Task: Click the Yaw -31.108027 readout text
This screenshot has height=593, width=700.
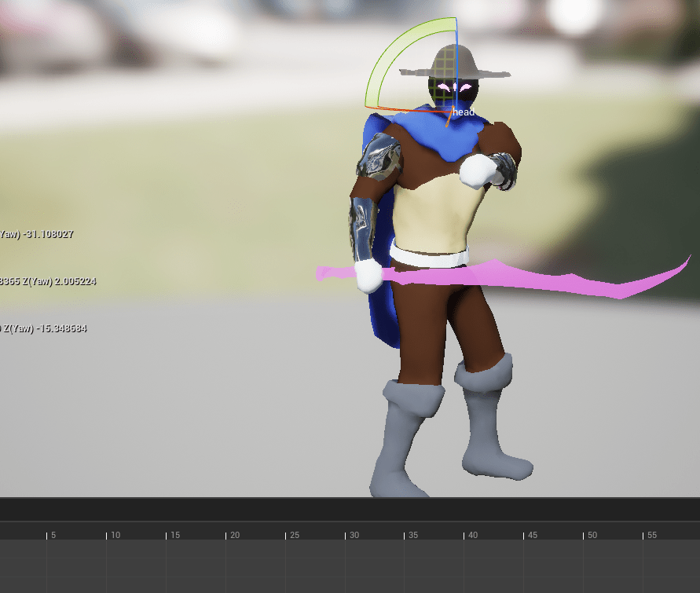Action: click(36, 234)
